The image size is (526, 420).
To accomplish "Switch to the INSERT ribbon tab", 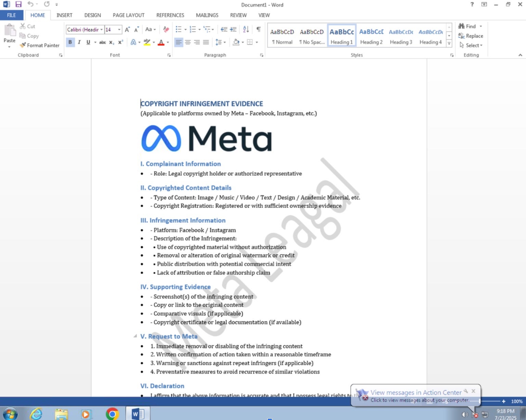I will coord(64,15).
